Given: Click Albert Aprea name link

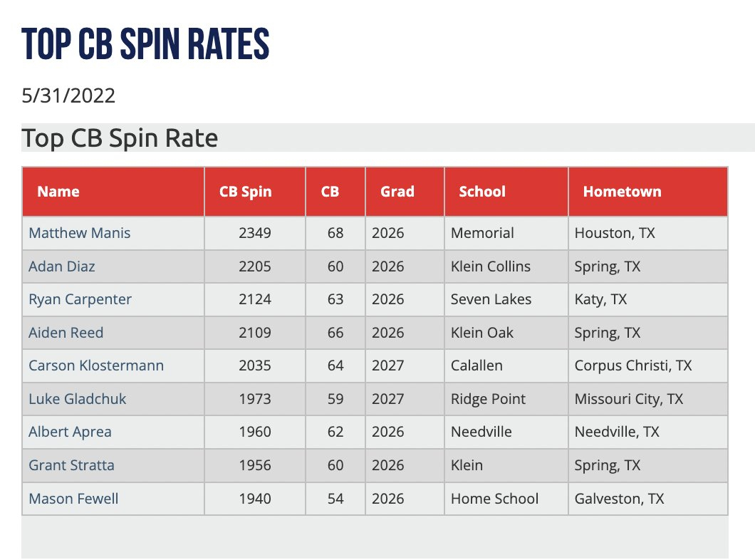Looking at the screenshot, I should click(71, 432).
